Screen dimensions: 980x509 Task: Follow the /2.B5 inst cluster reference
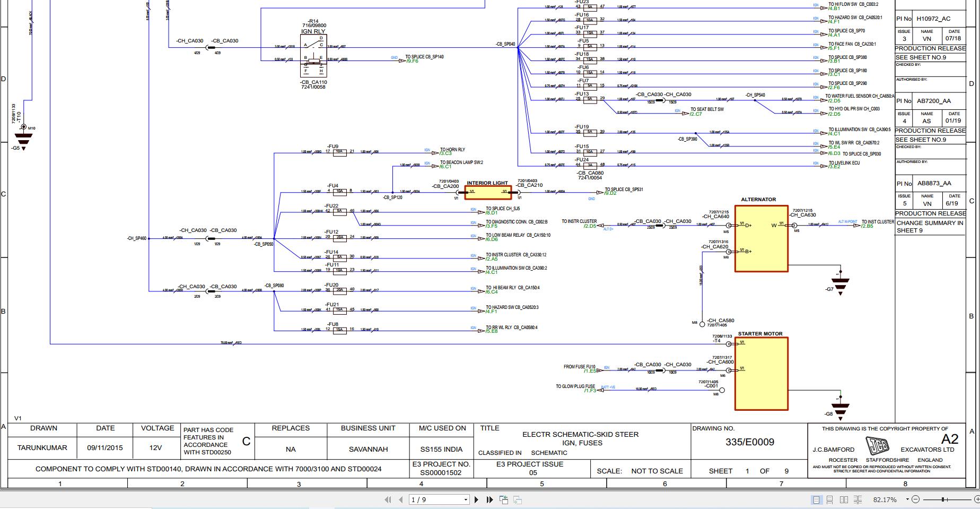(x=868, y=226)
